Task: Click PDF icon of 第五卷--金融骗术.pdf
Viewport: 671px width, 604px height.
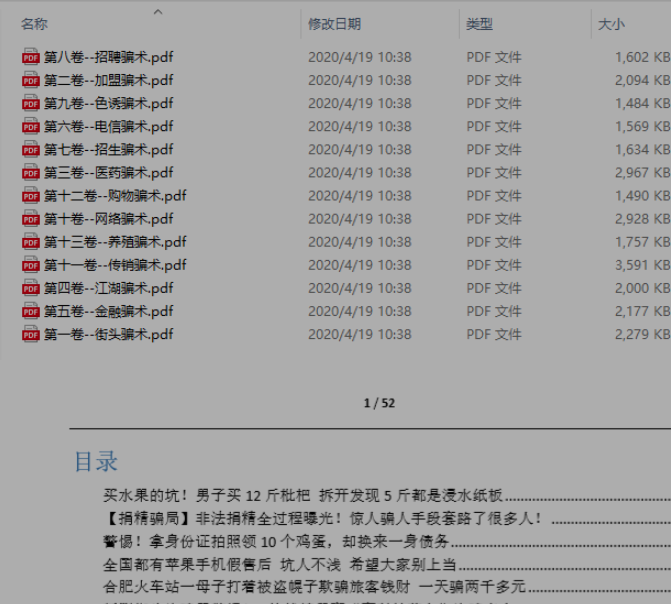Action: tap(30, 311)
